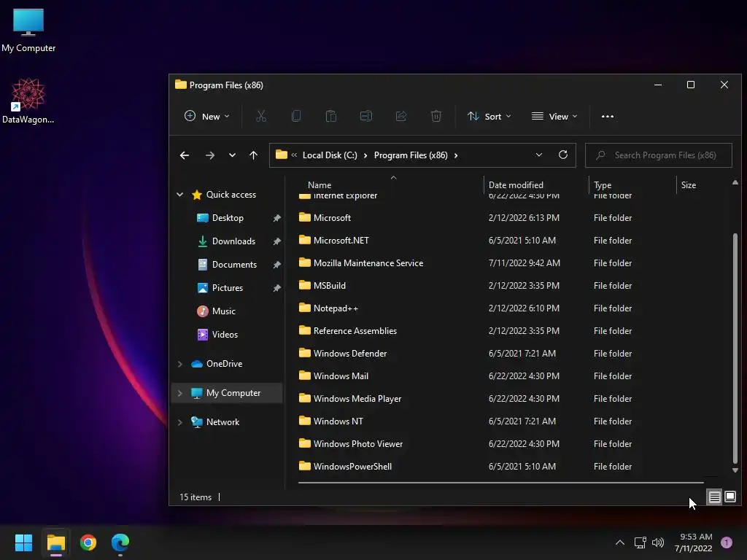Image resolution: width=747 pixels, height=560 pixels.
Task: Unpin Pictures via its pin icon
Action: click(x=276, y=288)
